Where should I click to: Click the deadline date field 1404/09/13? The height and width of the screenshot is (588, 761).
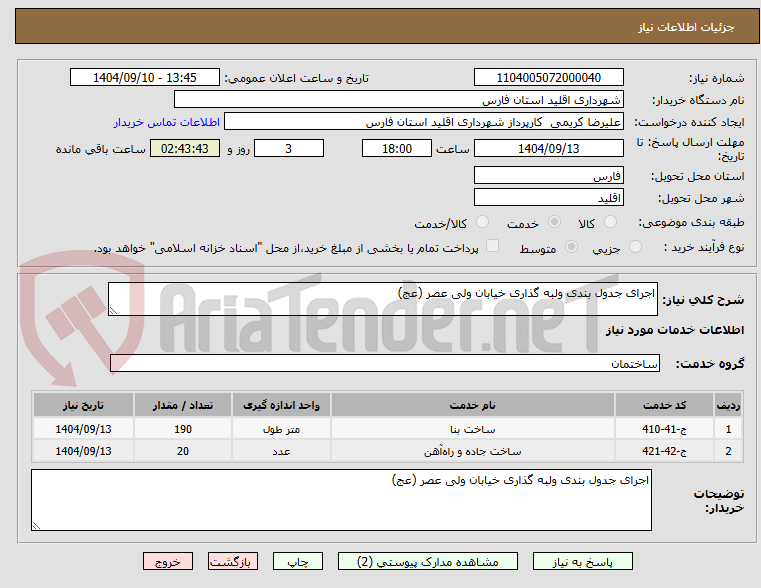click(x=548, y=148)
